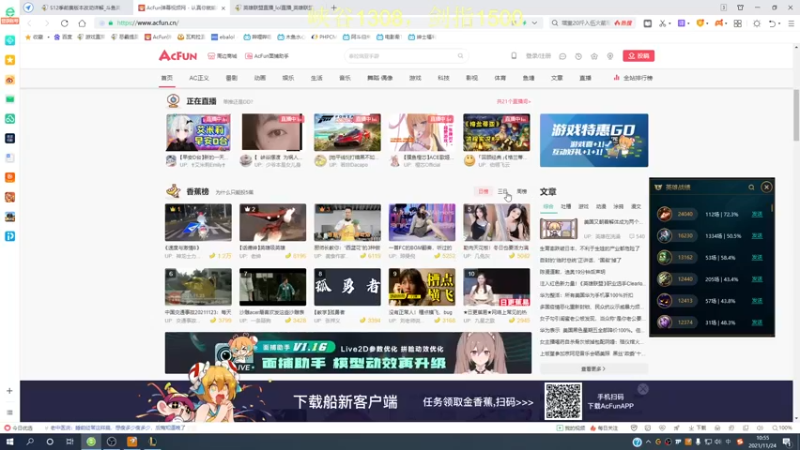Image resolution: width=800 pixels, height=450 pixels.
Task: Click the browser address bar URL
Action: point(148,23)
